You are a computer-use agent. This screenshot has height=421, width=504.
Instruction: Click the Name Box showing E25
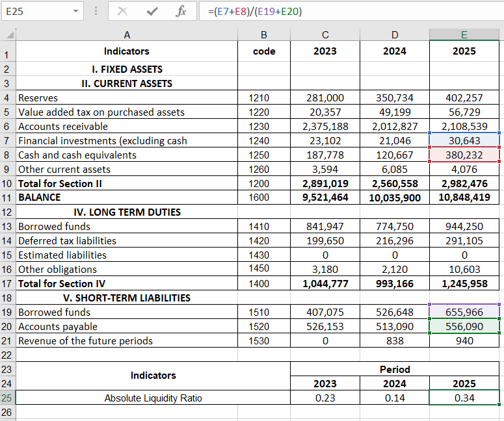coord(36,12)
